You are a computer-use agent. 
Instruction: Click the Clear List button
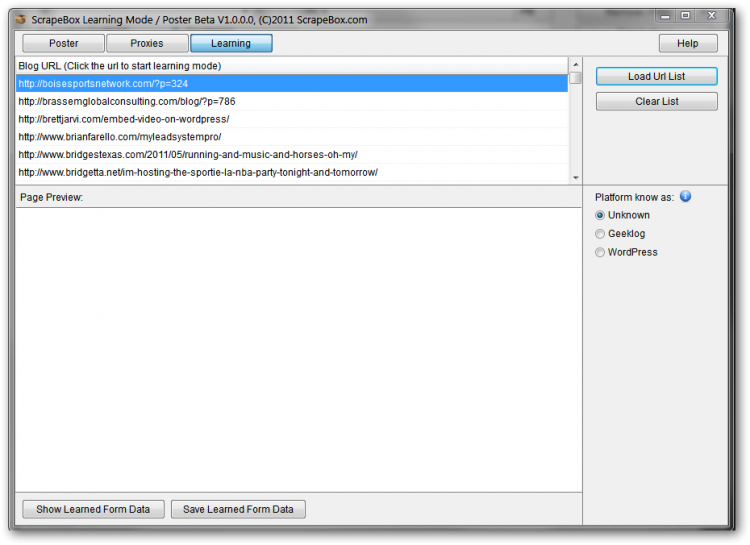tap(656, 101)
